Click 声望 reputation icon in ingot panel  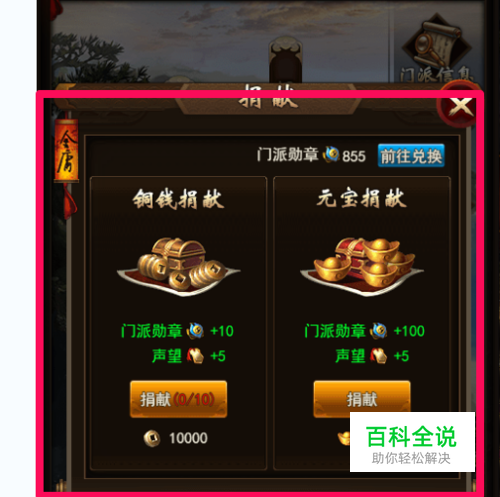379,356
